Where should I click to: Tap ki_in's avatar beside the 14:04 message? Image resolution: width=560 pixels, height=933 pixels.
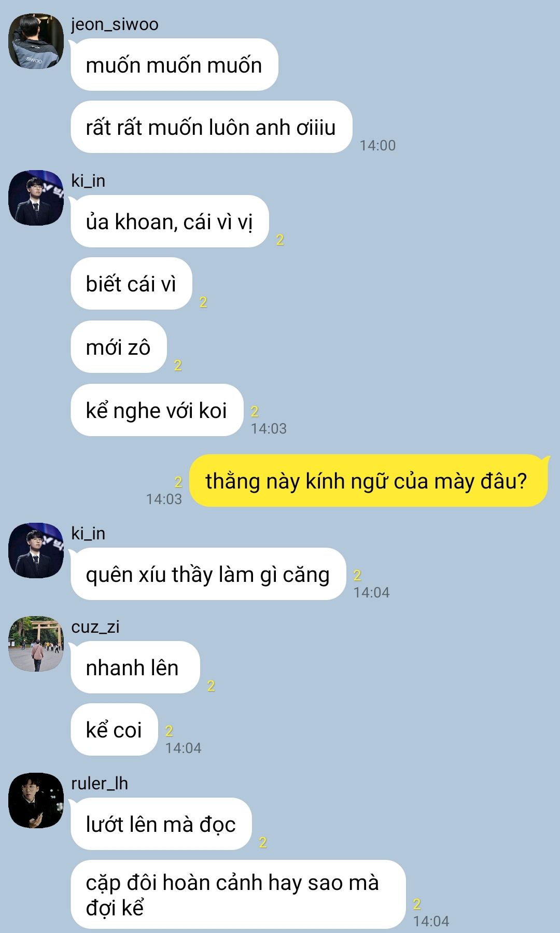(x=36, y=551)
